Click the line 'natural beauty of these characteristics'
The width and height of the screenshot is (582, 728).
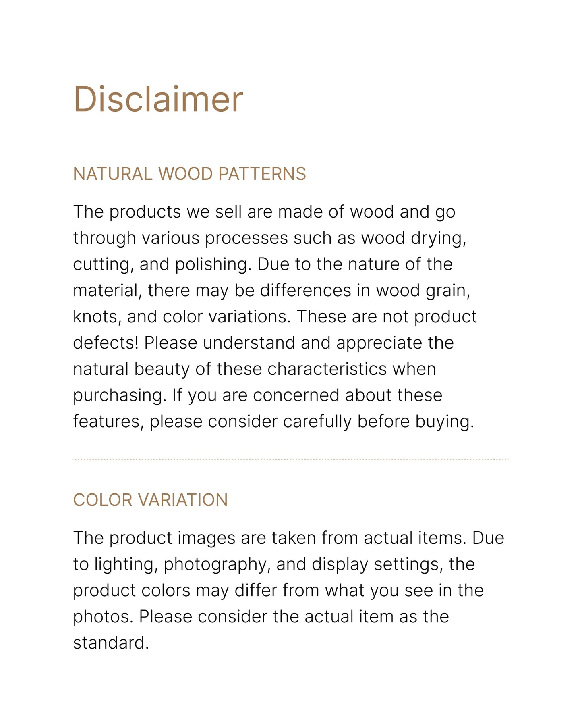point(255,370)
